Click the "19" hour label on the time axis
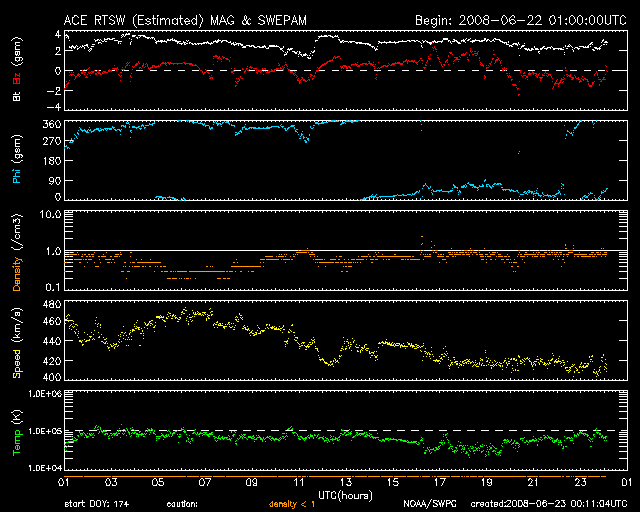640x512 pixels. click(x=487, y=483)
